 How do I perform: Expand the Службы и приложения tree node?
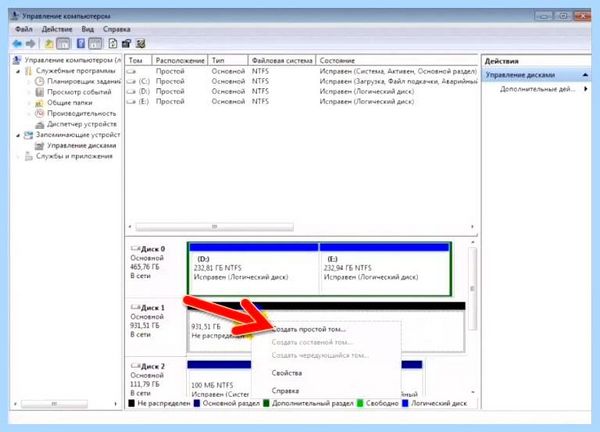tap(18, 156)
